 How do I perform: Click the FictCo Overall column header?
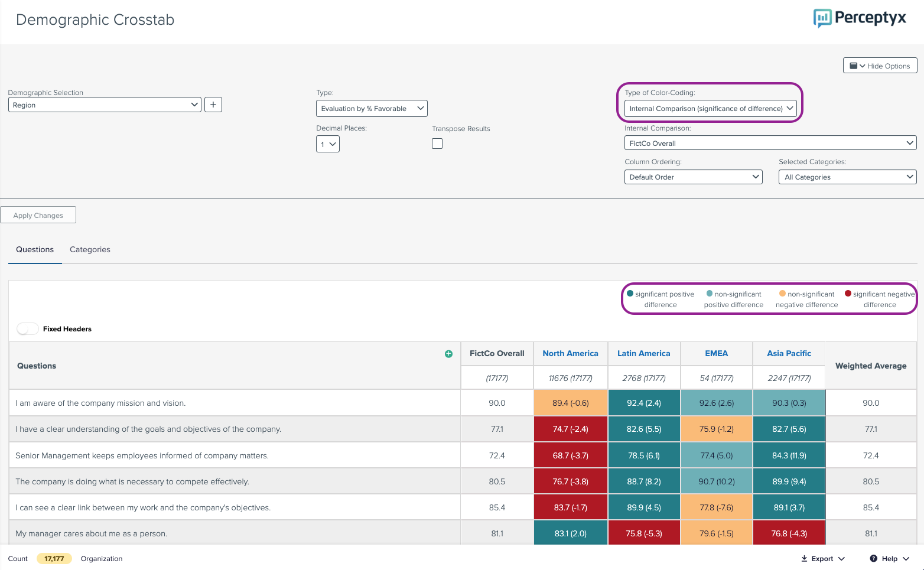497,353
